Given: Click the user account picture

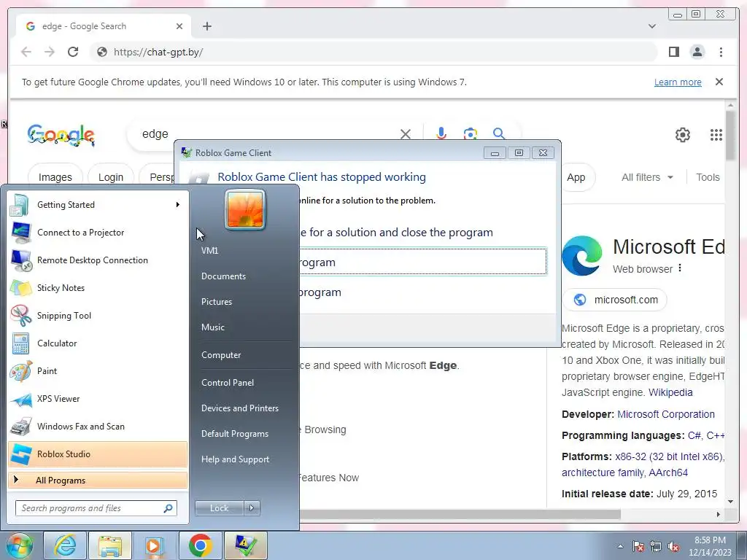Looking at the screenshot, I should 245,209.
